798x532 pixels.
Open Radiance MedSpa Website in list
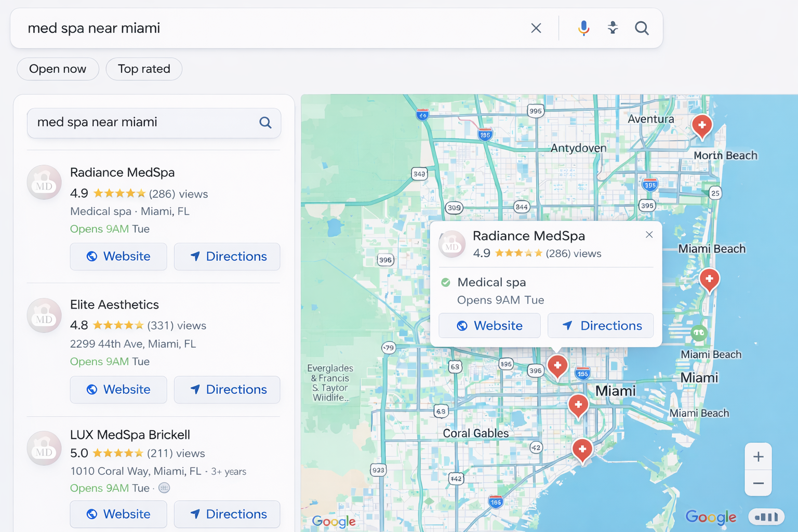click(118, 257)
